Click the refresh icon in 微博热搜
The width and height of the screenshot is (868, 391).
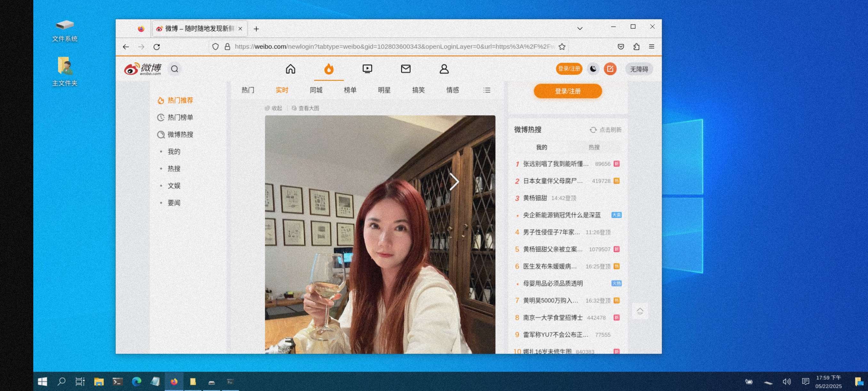click(x=593, y=130)
